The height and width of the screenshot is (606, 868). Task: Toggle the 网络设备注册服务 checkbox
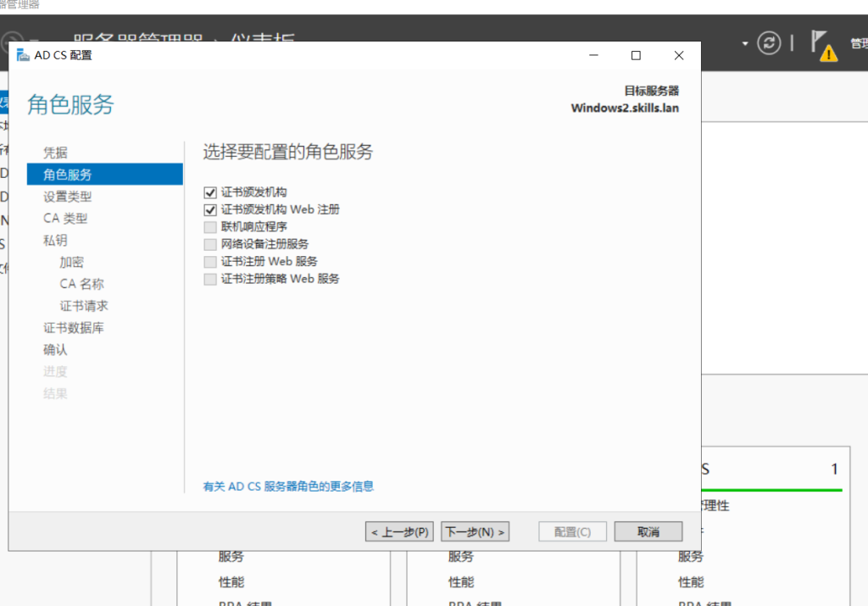coord(210,245)
